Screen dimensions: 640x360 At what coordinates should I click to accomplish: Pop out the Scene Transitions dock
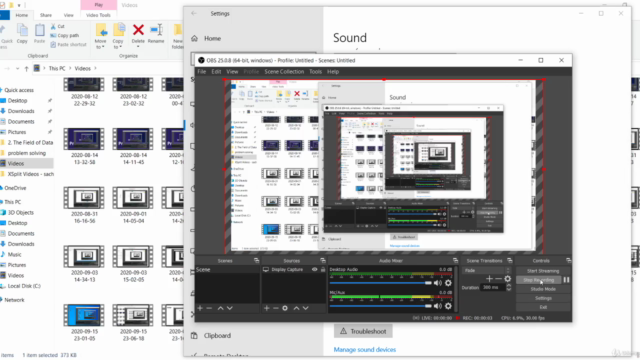tap(509, 260)
